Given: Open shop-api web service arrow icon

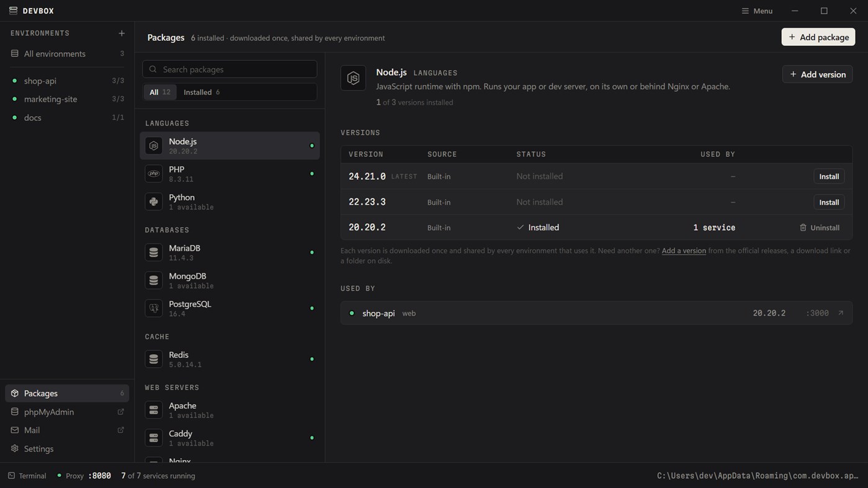Looking at the screenshot, I should [841, 313].
